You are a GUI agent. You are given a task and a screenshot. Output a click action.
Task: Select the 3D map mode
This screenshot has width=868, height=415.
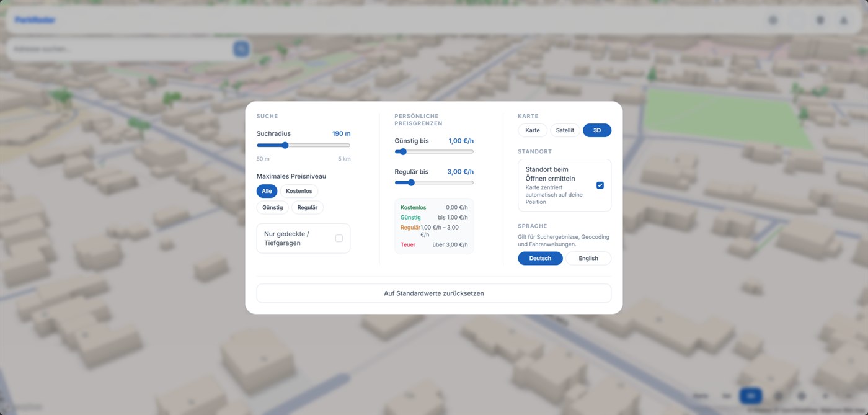click(x=597, y=130)
